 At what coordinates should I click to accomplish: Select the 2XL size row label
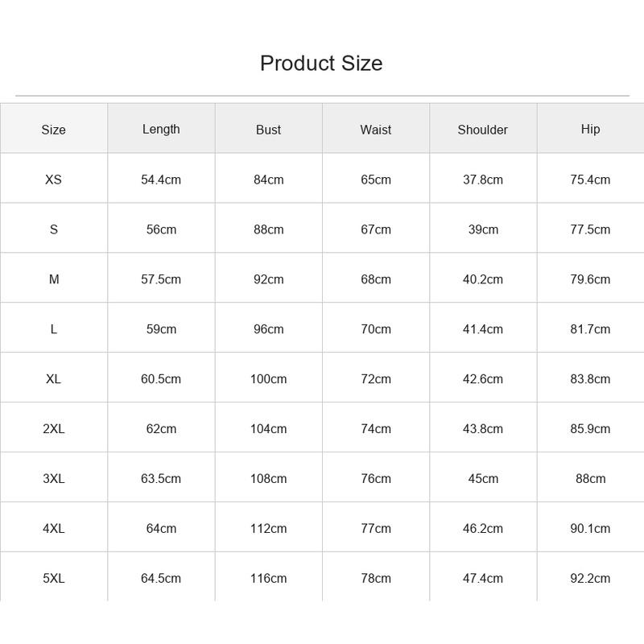pos(53,429)
